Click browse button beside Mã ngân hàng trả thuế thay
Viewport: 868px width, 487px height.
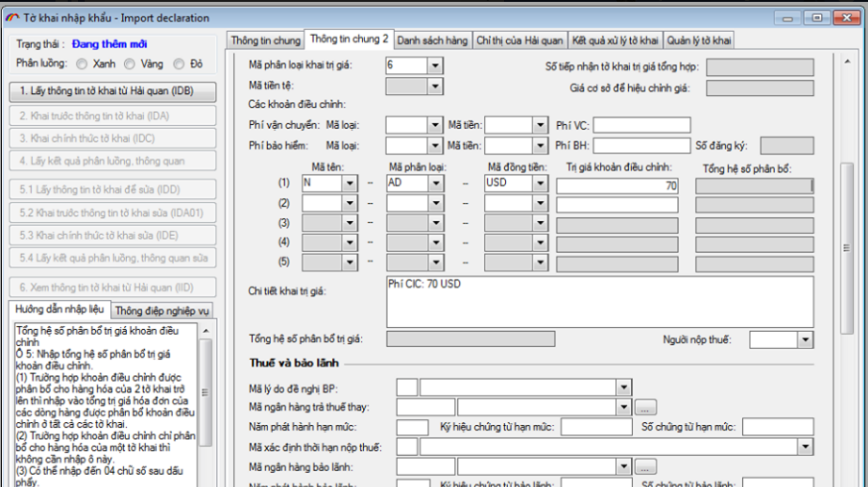(x=644, y=407)
